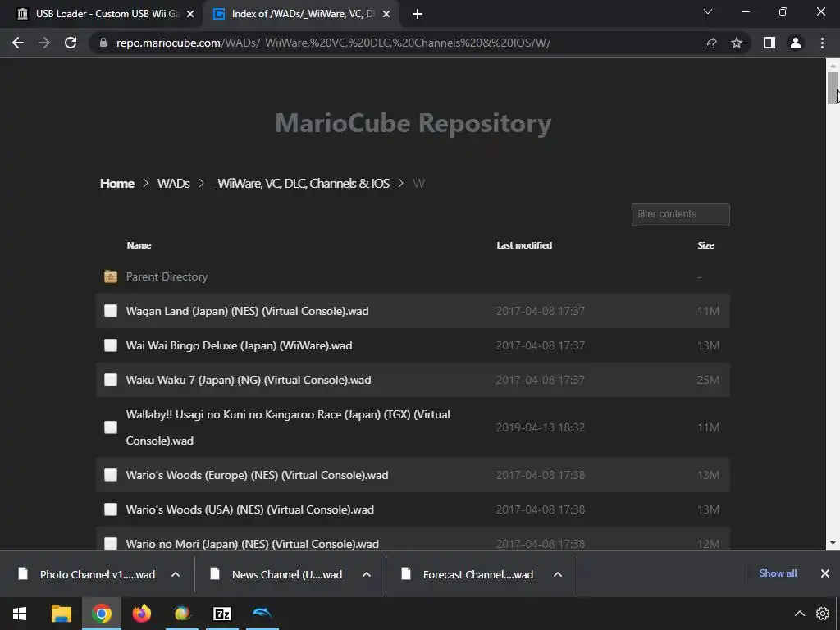Open the Chrome three-dot menu
Image resolution: width=840 pixels, height=630 pixels.
click(822, 43)
